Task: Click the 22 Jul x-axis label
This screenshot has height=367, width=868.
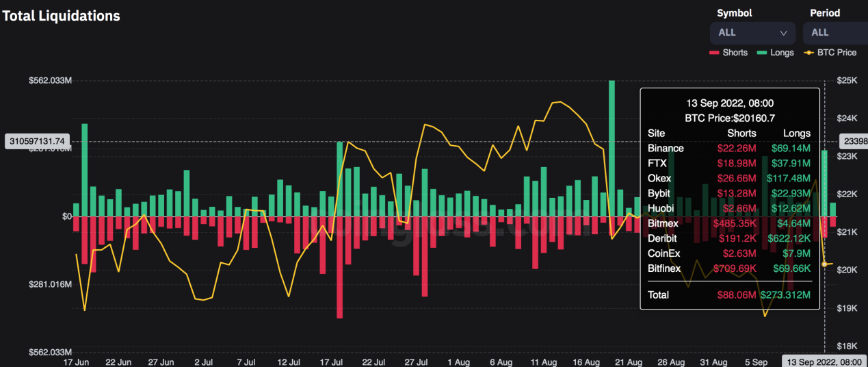Action: pyautogui.click(x=373, y=362)
